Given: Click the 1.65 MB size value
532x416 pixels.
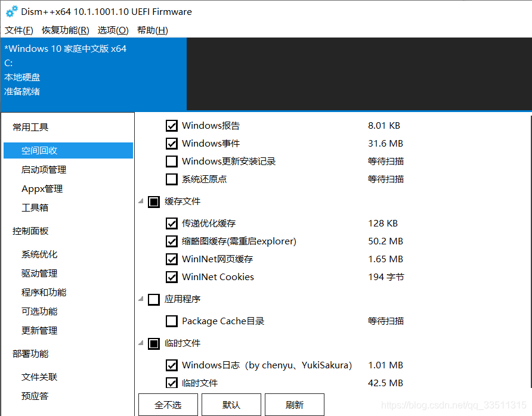Looking at the screenshot, I should coord(385,259).
